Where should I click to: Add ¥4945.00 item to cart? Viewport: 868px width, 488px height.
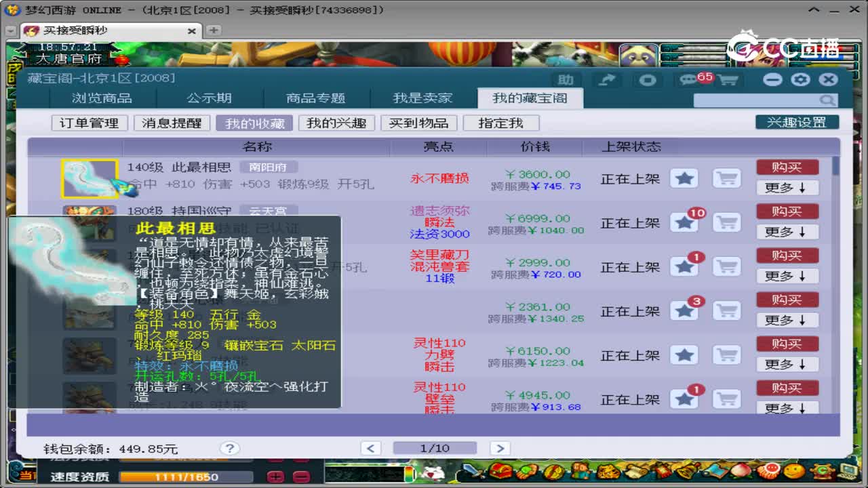726,399
